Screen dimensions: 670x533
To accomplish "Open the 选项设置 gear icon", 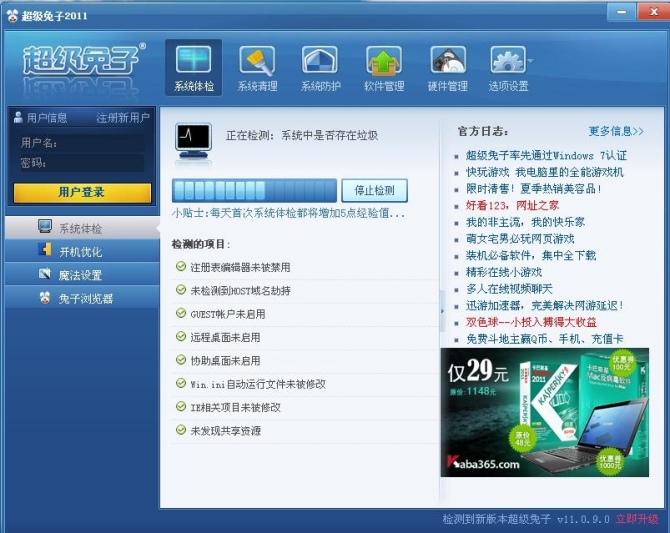I will (508, 62).
